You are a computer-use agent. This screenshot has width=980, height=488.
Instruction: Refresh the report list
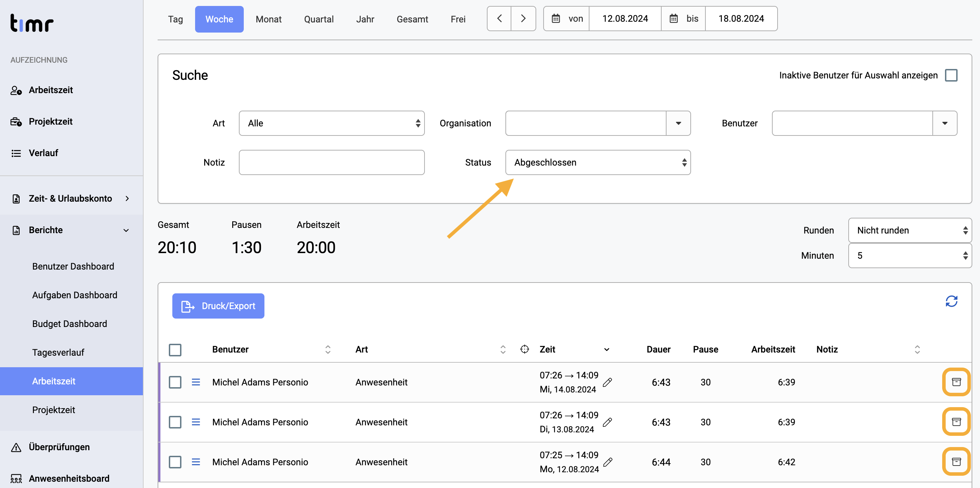[951, 301]
